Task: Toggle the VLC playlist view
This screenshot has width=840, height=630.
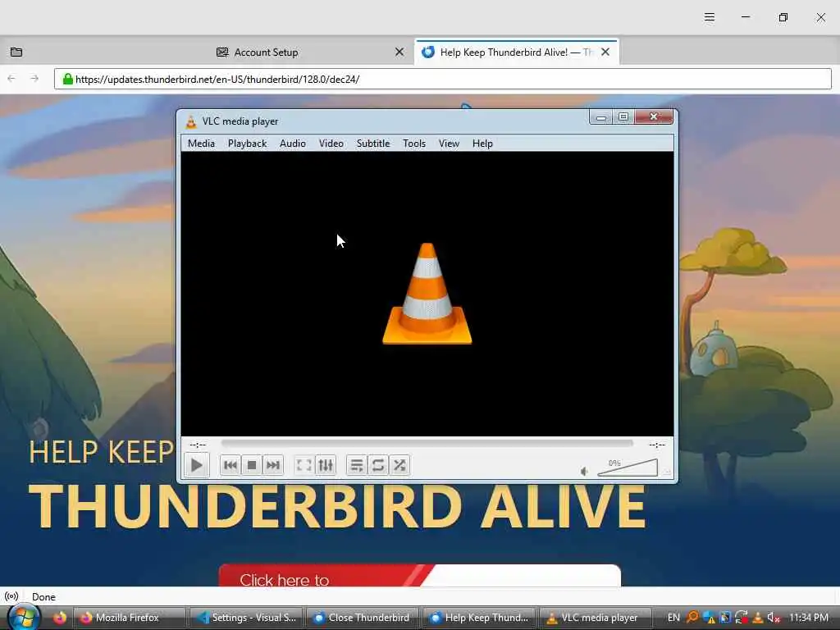Action: coord(356,466)
